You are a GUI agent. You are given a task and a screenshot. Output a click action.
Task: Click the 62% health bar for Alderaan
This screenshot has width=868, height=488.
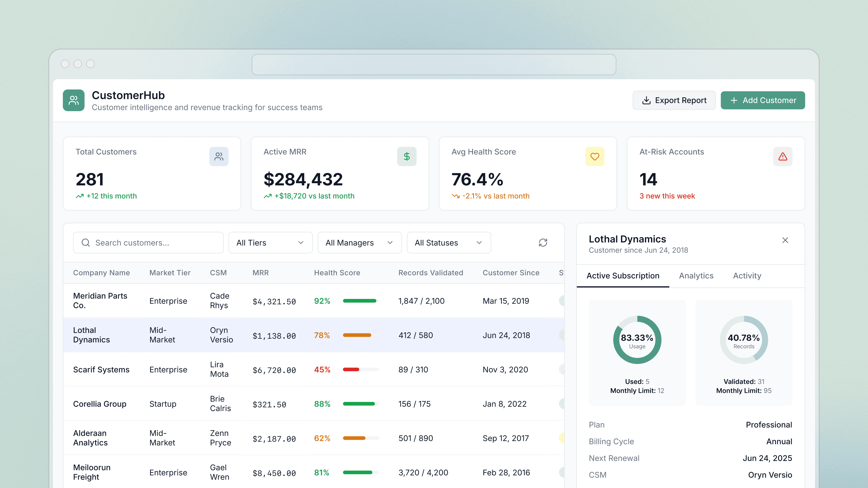[x=361, y=438]
